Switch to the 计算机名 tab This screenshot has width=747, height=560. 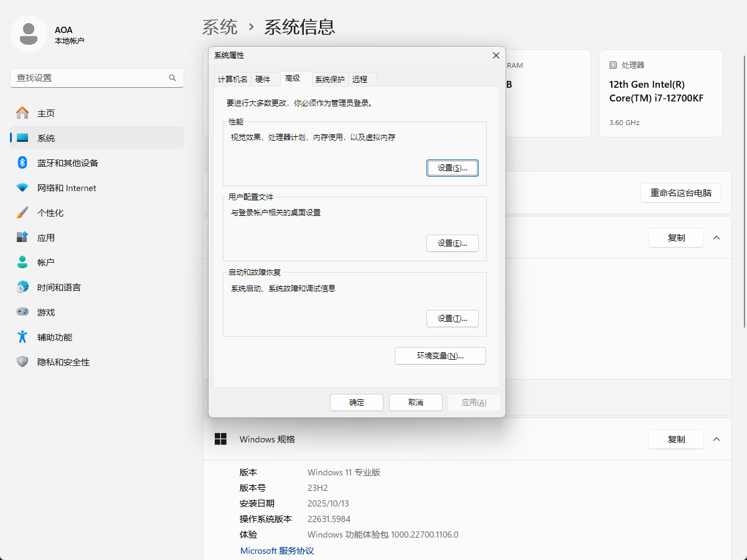point(232,80)
